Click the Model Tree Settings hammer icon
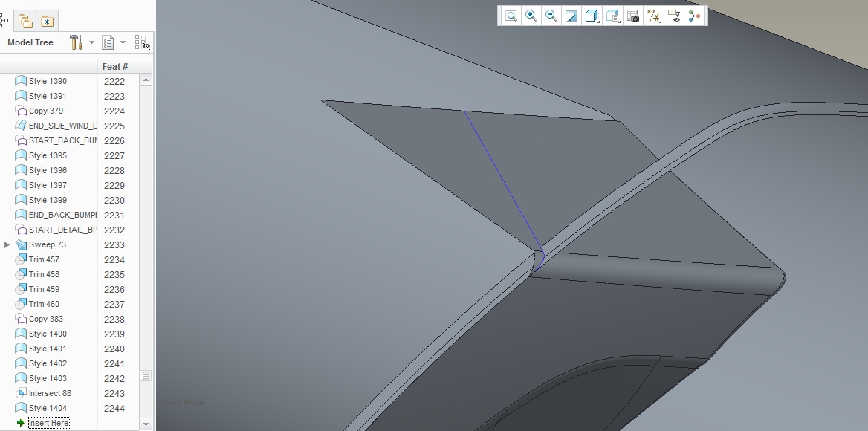868x431 pixels. 76,42
